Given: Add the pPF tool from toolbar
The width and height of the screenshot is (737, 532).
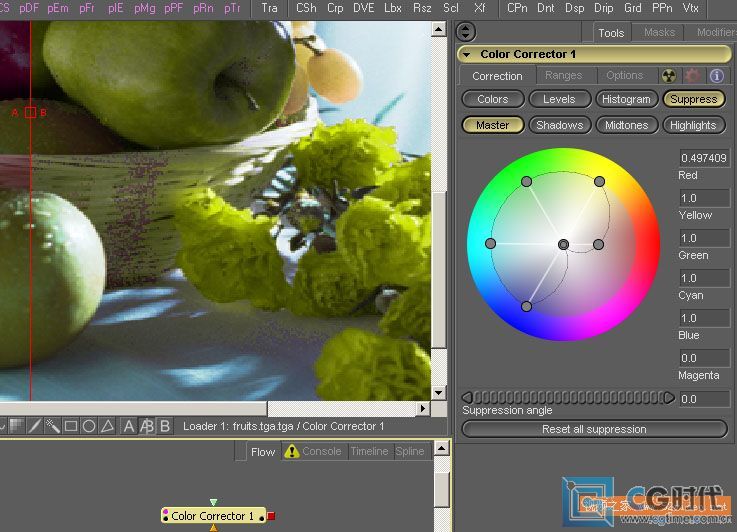Looking at the screenshot, I should coord(173,8).
